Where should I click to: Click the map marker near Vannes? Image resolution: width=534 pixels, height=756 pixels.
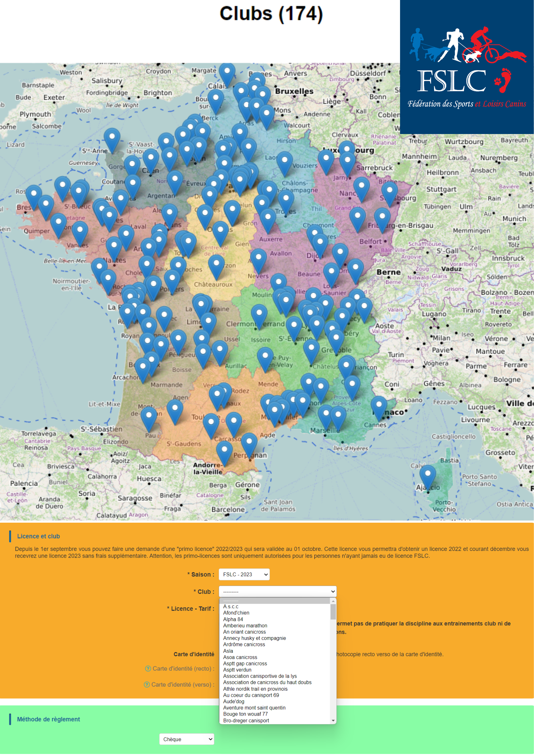[80, 234]
